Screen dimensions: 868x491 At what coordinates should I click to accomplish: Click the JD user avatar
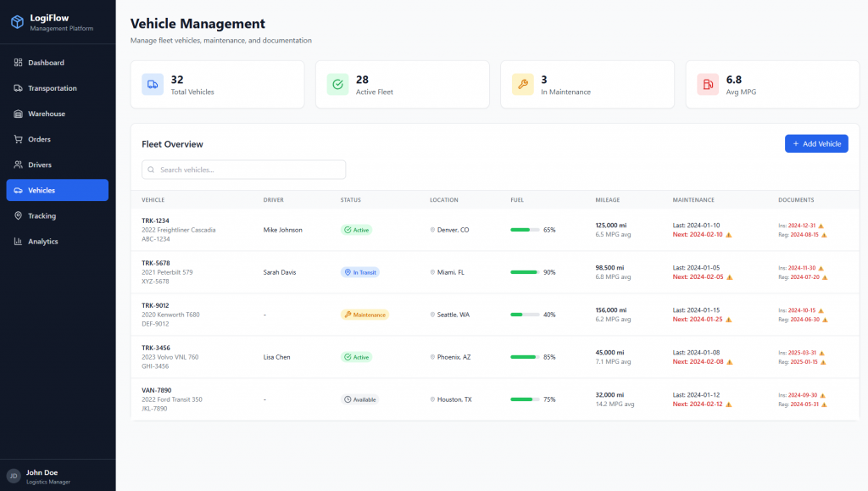(x=14, y=476)
